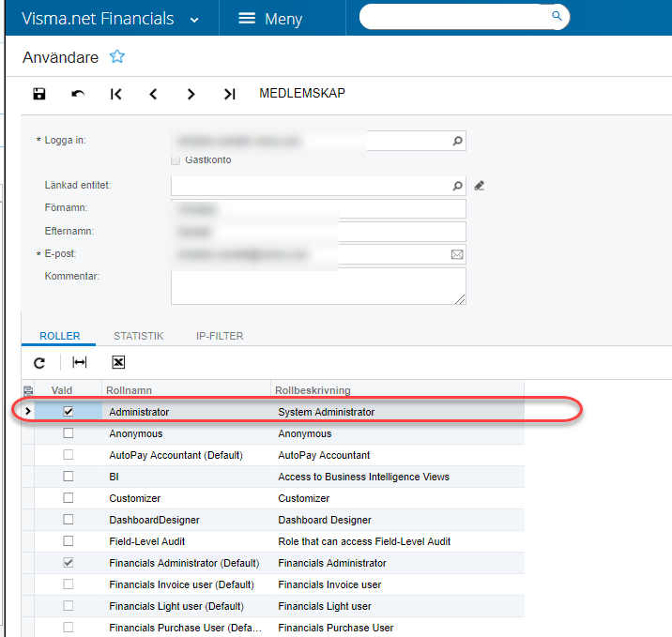Select 'Financials Invoice user (Default)' role name
The height and width of the screenshot is (637, 672).
click(186, 584)
